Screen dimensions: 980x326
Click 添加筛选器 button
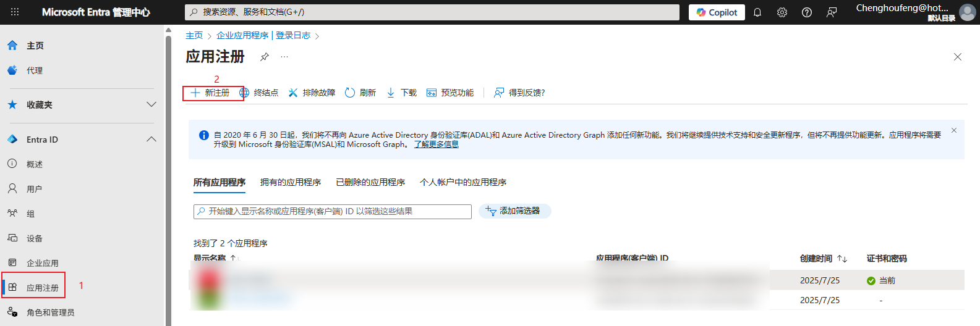click(515, 211)
